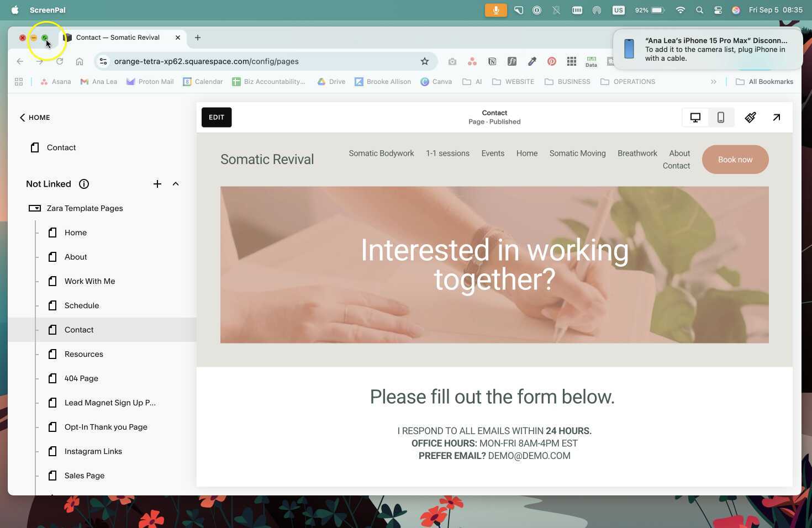Show hidden bookmarks via overflow chevron
812x528 pixels.
coord(714,81)
